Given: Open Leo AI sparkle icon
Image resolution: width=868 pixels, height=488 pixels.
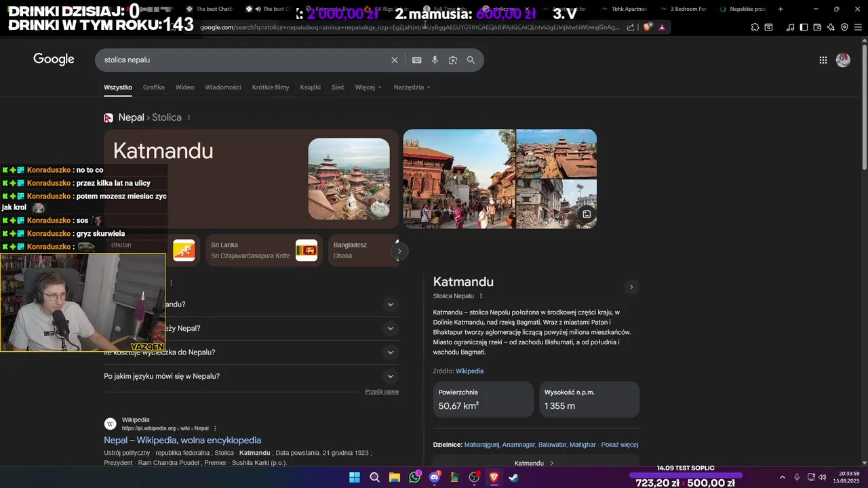Looking at the screenshot, I should 831,27.
